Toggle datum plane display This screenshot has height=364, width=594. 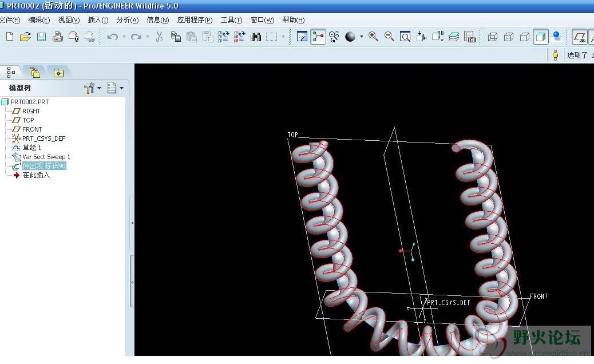point(579,37)
